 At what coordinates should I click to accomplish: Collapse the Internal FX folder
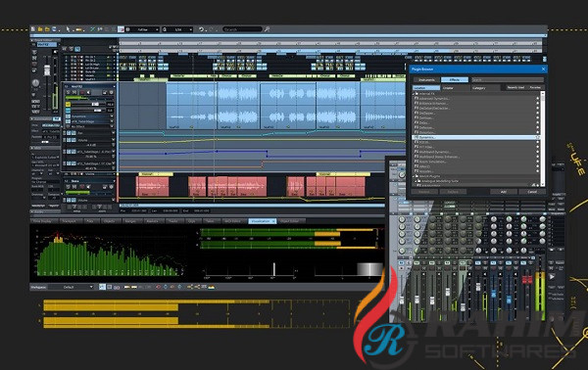[x=415, y=94]
